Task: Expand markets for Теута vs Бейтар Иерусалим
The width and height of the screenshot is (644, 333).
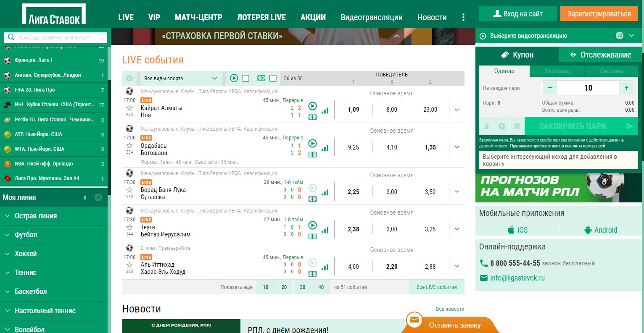Action: (457, 229)
